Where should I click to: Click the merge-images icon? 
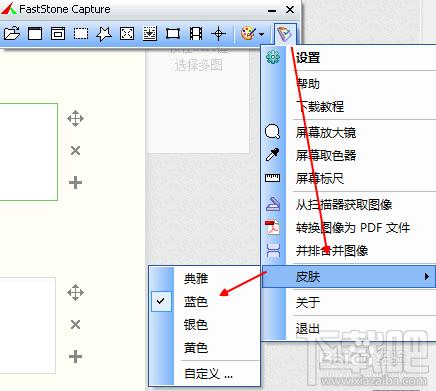tap(273, 250)
